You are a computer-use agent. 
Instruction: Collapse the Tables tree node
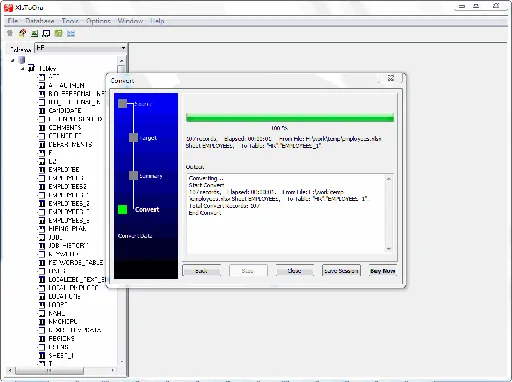click(x=22, y=69)
